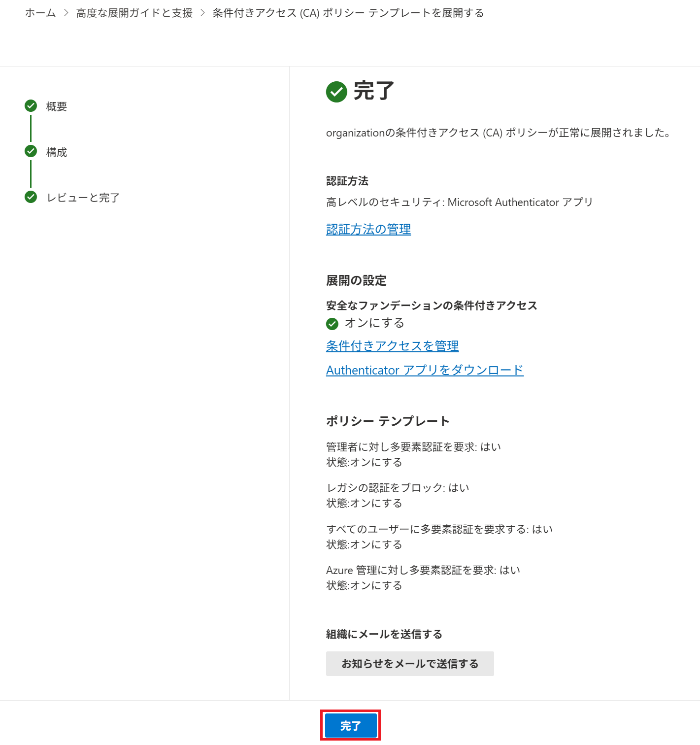Click the blue 完了 button at bottom
This screenshot has height=745, width=700.
click(x=350, y=725)
